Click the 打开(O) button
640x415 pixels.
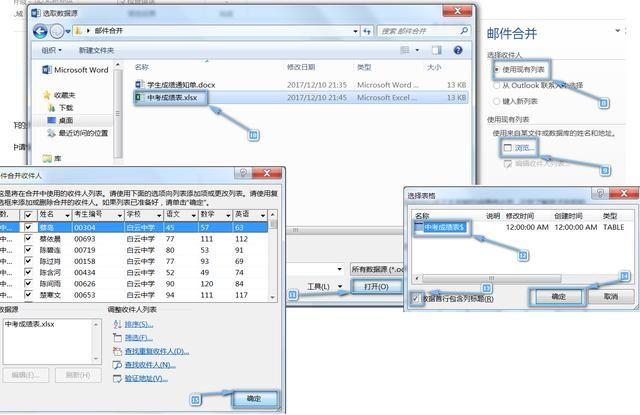pyautogui.click(x=376, y=287)
